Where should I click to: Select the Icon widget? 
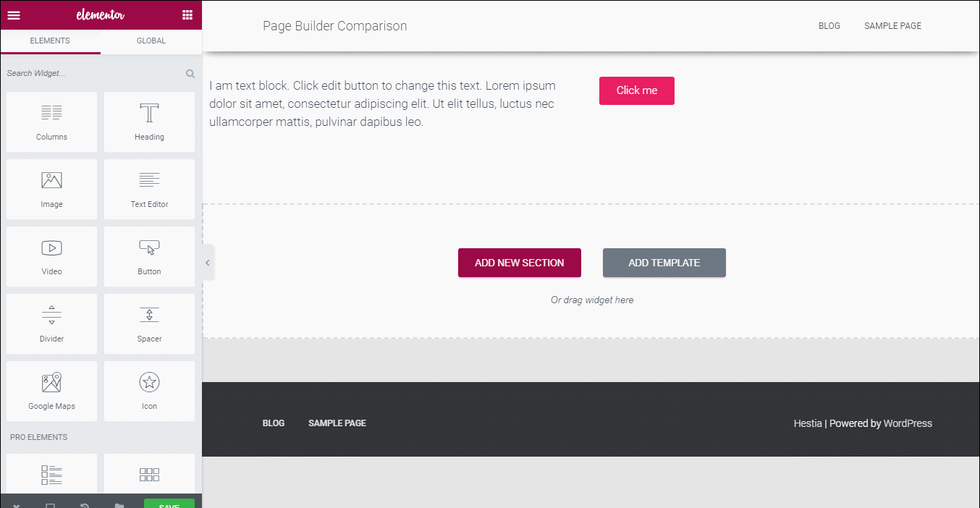click(149, 391)
